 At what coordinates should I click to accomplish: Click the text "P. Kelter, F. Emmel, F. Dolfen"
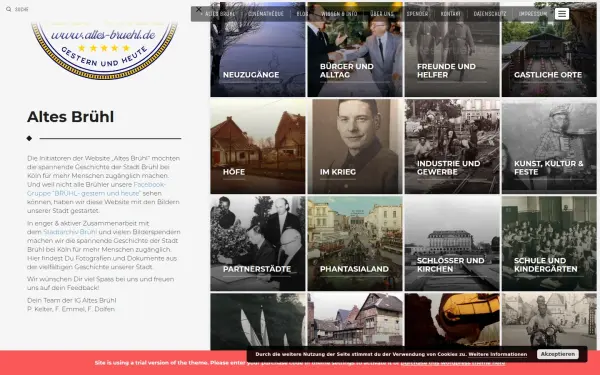(x=71, y=309)
